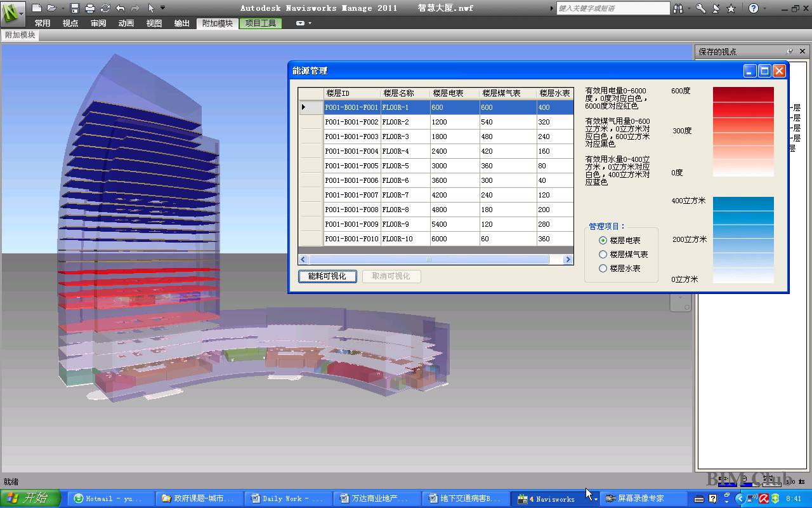Viewport: 812px width, 508px height.
Task: Open the 审阅 ribbon tab
Action: (98, 23)
